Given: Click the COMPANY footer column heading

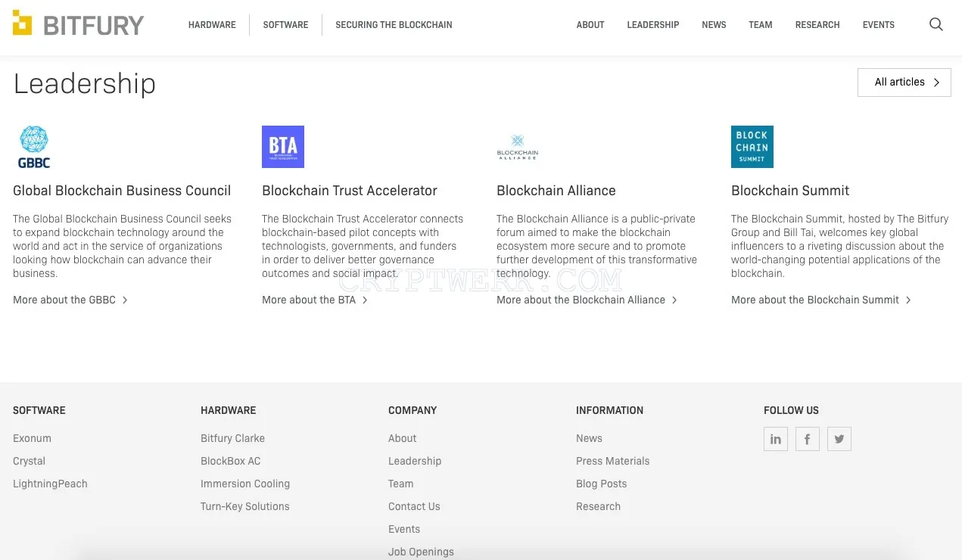Looking at the screenshot, I should pyautogui.click(x=413, y=410).
